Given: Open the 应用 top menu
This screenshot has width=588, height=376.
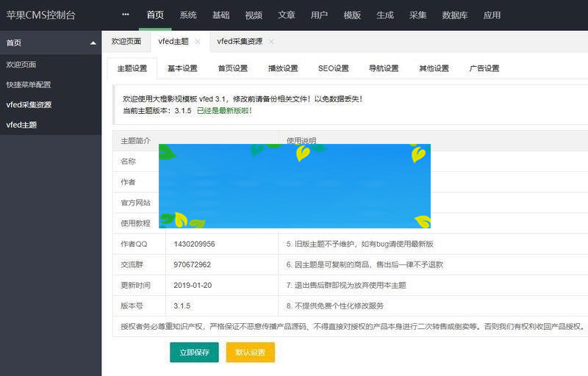Looking at the screenshot, I should point(492,15).
